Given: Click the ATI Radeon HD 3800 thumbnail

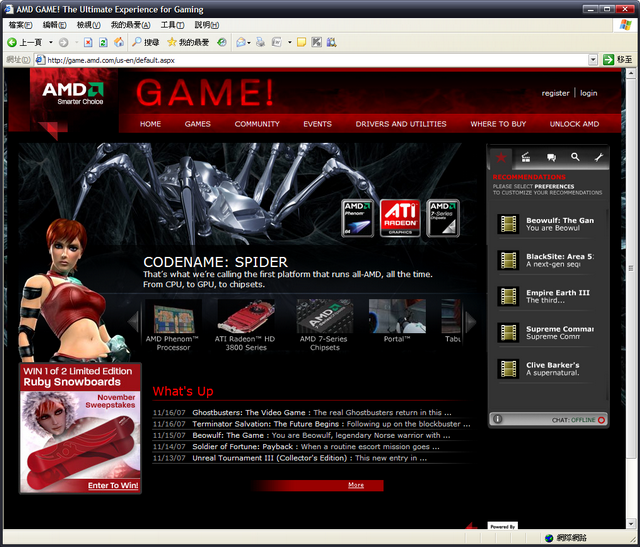Looking at the screenshot, I should 246,316.
